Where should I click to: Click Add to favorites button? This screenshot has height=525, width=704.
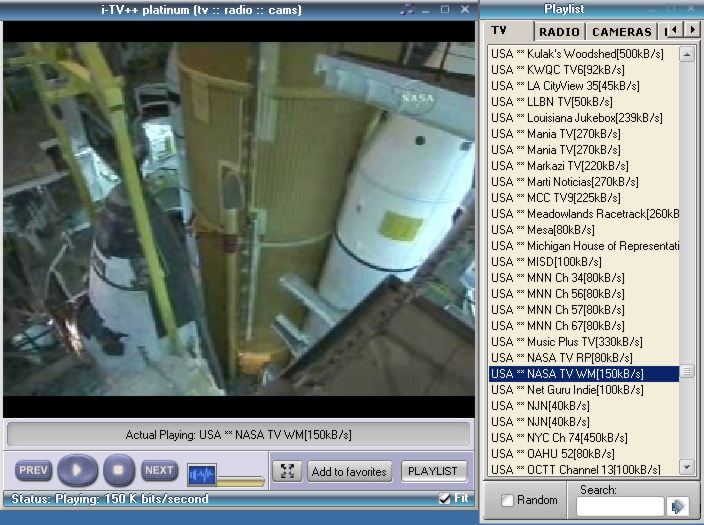349,472
